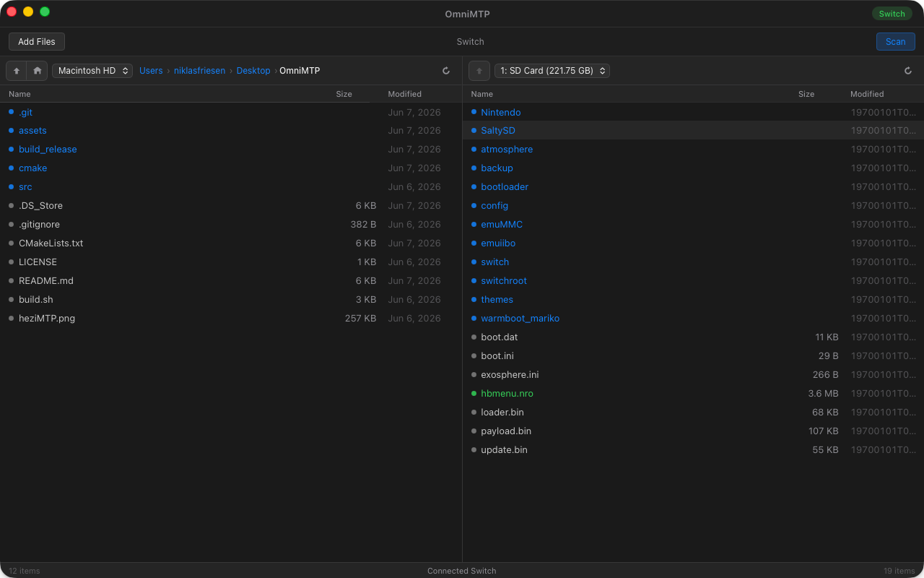This screenshot has width=924, height=578.
Task: Open the Macintosh HD volume dropdown
Action: (x=92, y=71)
